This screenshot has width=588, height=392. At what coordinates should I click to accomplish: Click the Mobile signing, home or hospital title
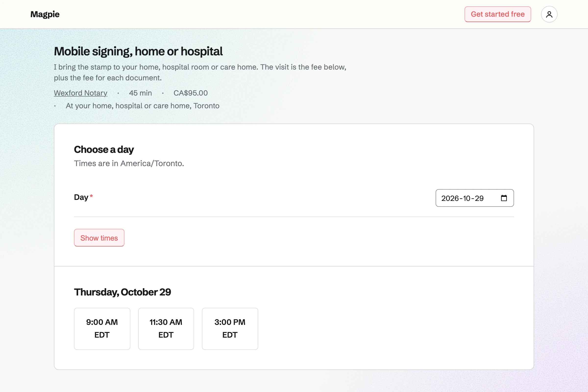click(138, 51)
